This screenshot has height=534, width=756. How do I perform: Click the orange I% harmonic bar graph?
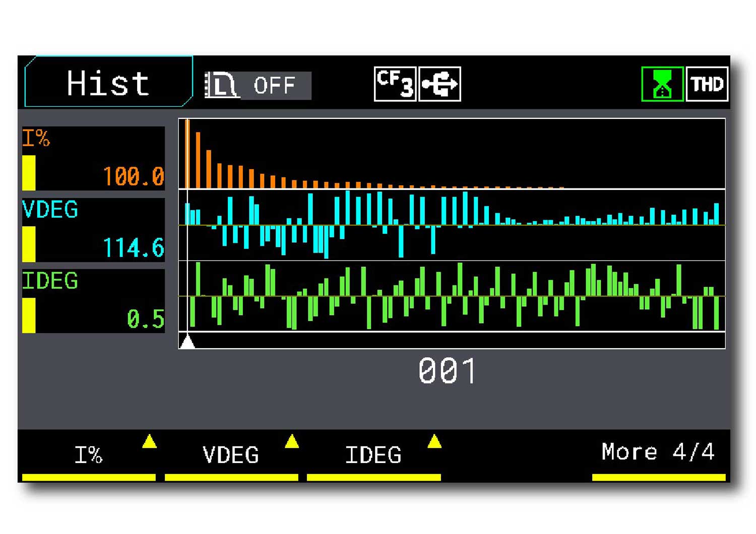452,154
